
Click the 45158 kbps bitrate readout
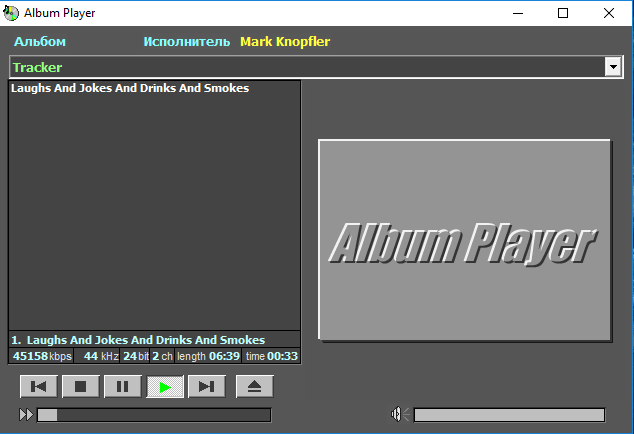pyautogui.click(x=42, y=356)
